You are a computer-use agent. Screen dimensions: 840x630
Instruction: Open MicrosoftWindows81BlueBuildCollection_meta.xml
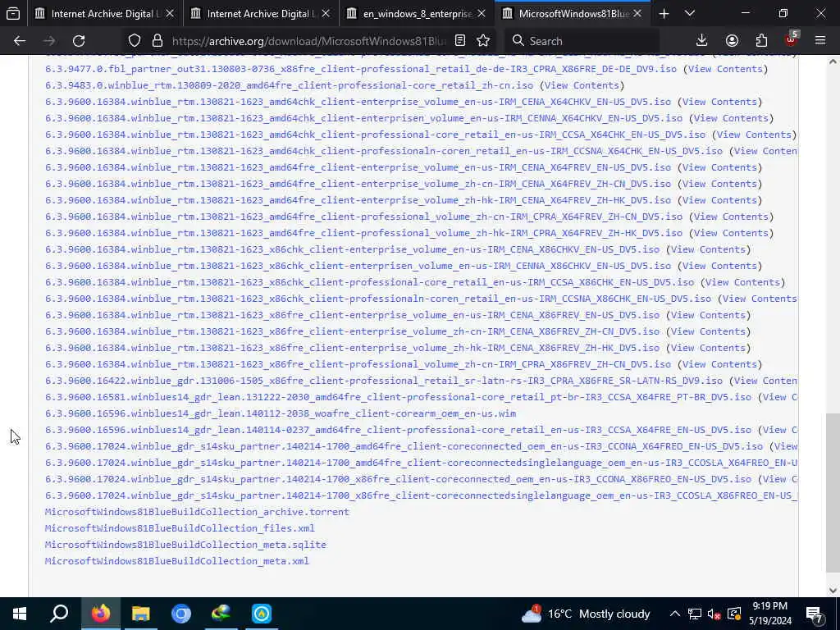(177, 561)
